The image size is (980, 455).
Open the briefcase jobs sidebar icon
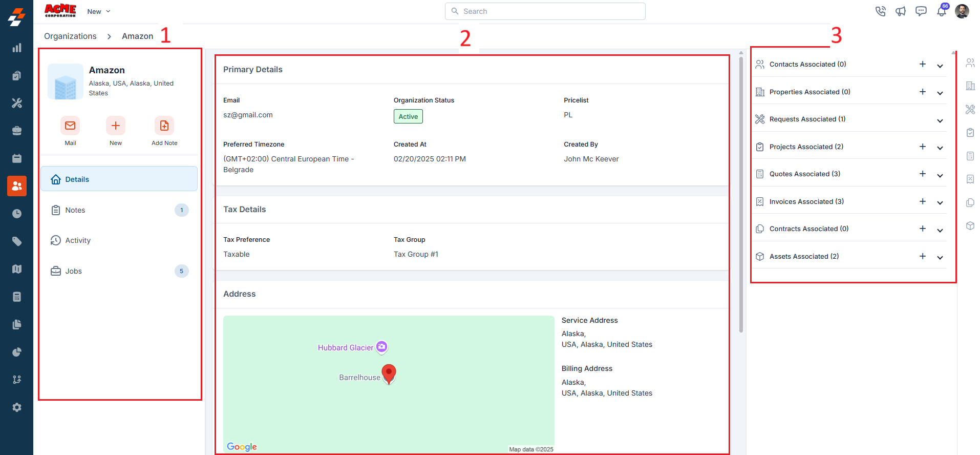coord(17,131)
